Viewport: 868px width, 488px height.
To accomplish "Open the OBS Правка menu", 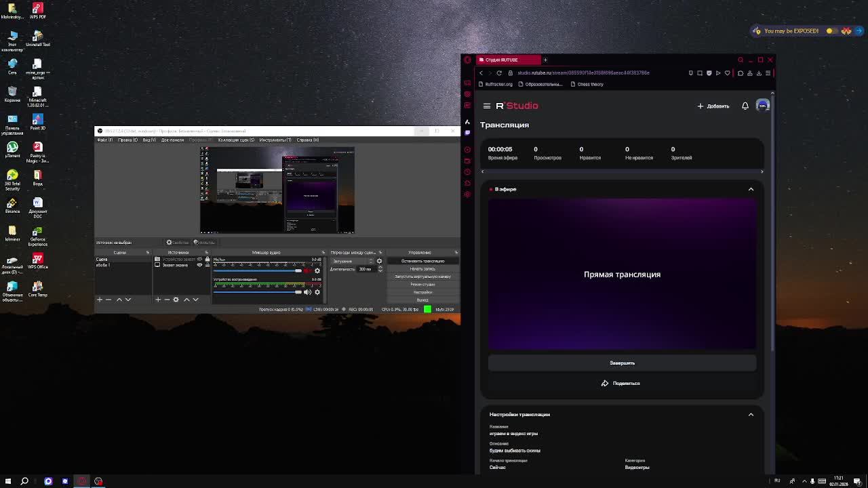I will [127, 140].
